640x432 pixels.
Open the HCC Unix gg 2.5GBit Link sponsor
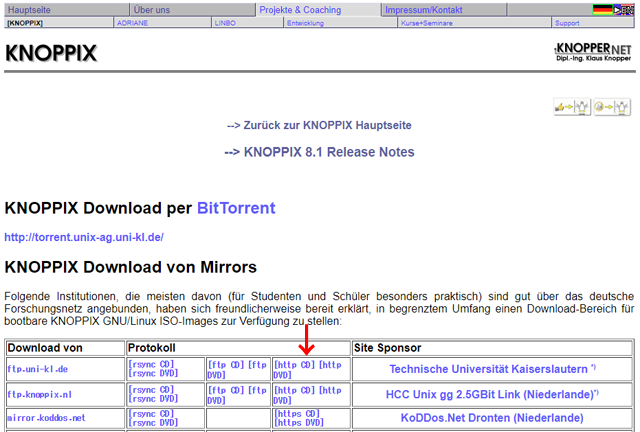tap(490, 394)
